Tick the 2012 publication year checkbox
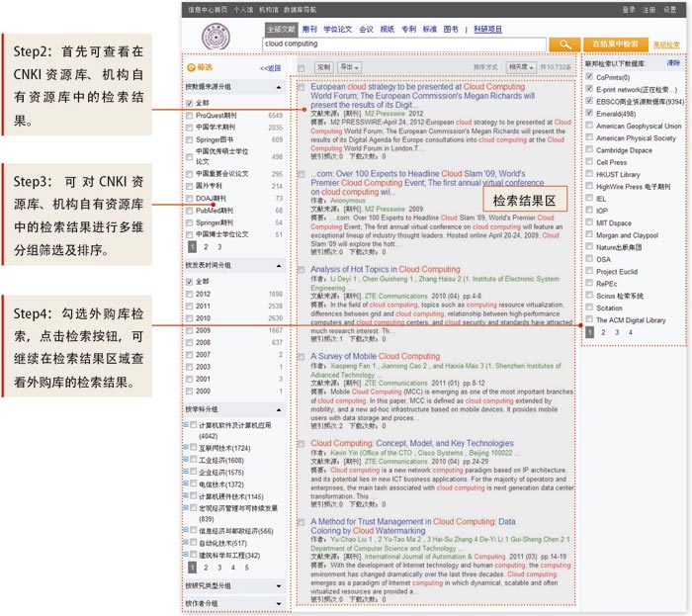 point(190,294)
